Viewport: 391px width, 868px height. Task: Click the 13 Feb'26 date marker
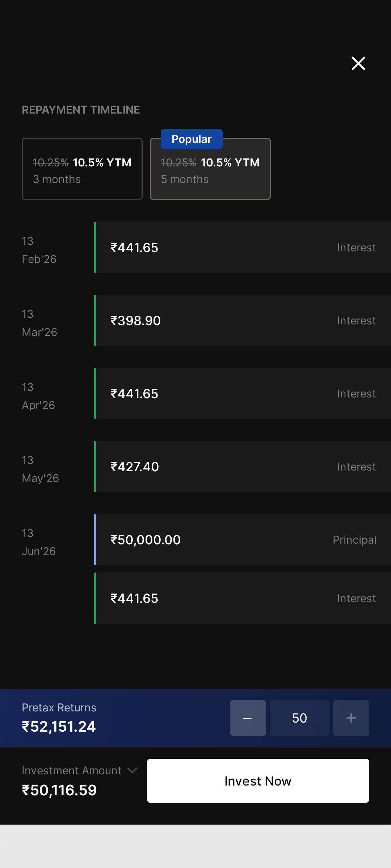[x=39, y=250]
